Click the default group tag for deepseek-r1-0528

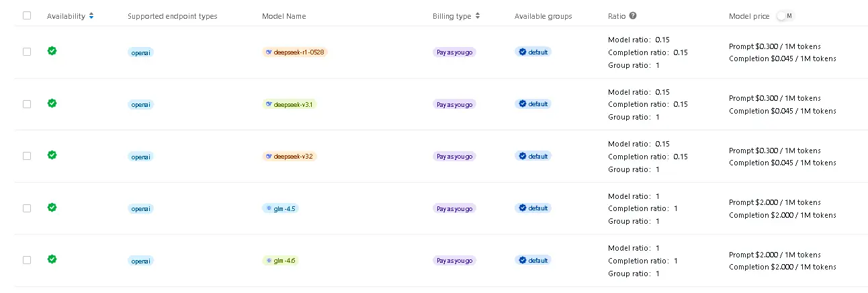[x=533, y=52]
